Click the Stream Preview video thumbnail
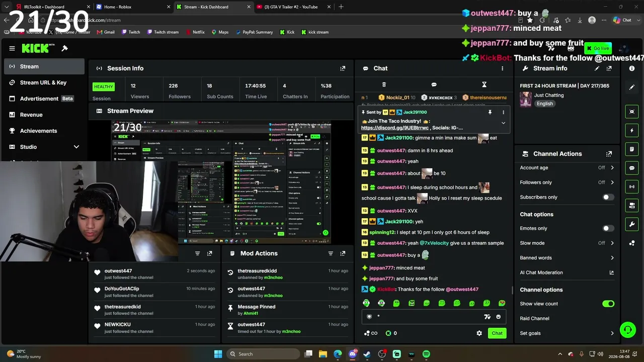The height and width of the screenshot is (362, 644). pyautogui.click(x=221, y=182)
